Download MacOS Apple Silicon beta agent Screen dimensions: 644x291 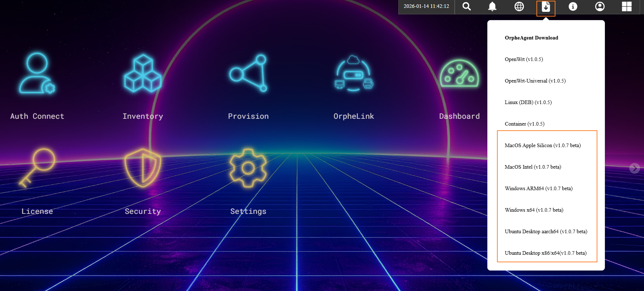(543, 145)
